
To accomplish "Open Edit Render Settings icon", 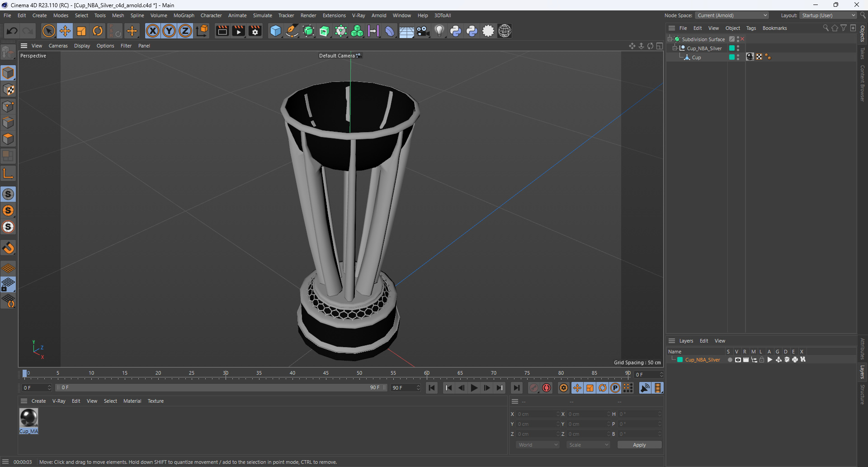I will pos(255,31).
